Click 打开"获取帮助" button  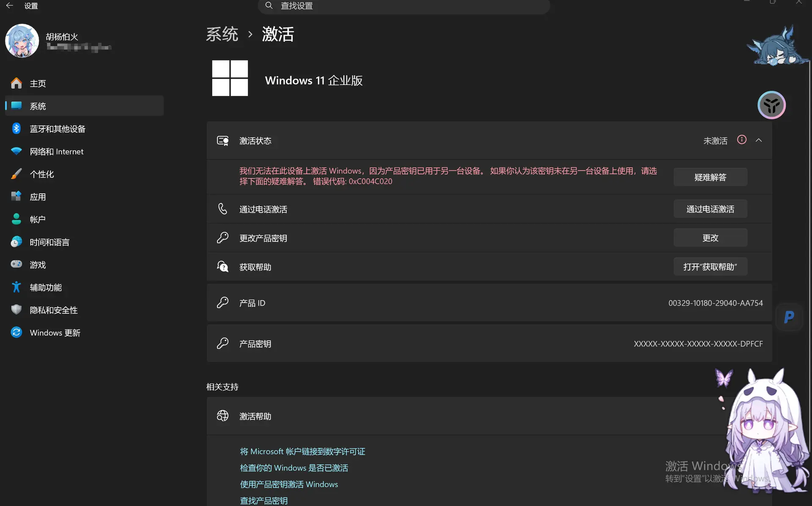[x=710, y=267]
